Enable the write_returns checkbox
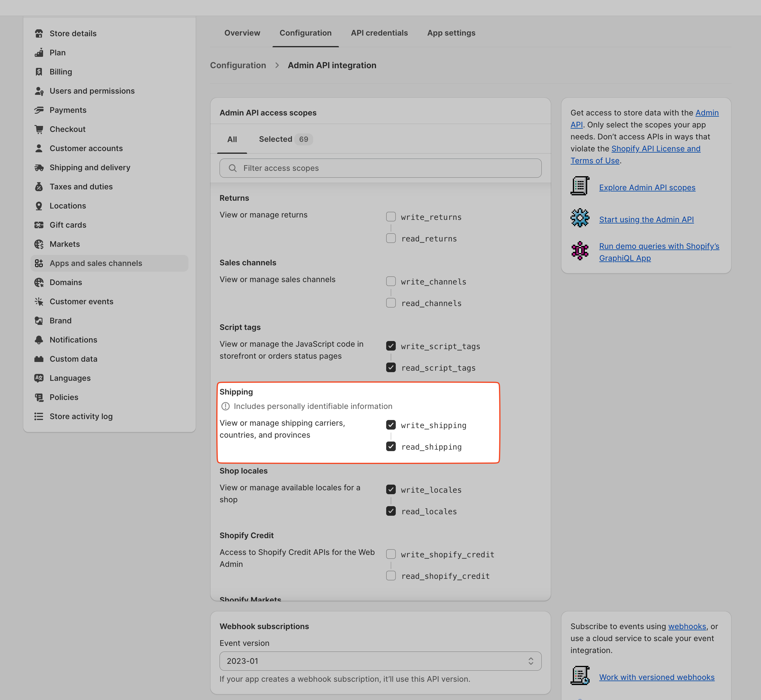The height and width of the screenshot is (700, 761). pyautogui.click(x=391, y=217)
